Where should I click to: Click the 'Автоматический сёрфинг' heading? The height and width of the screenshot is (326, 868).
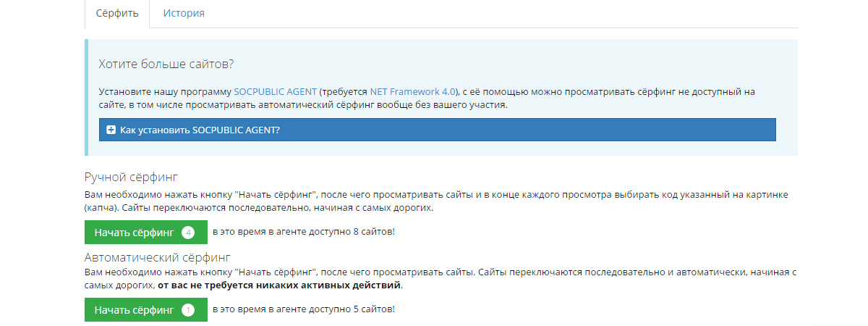pos(157,256)
